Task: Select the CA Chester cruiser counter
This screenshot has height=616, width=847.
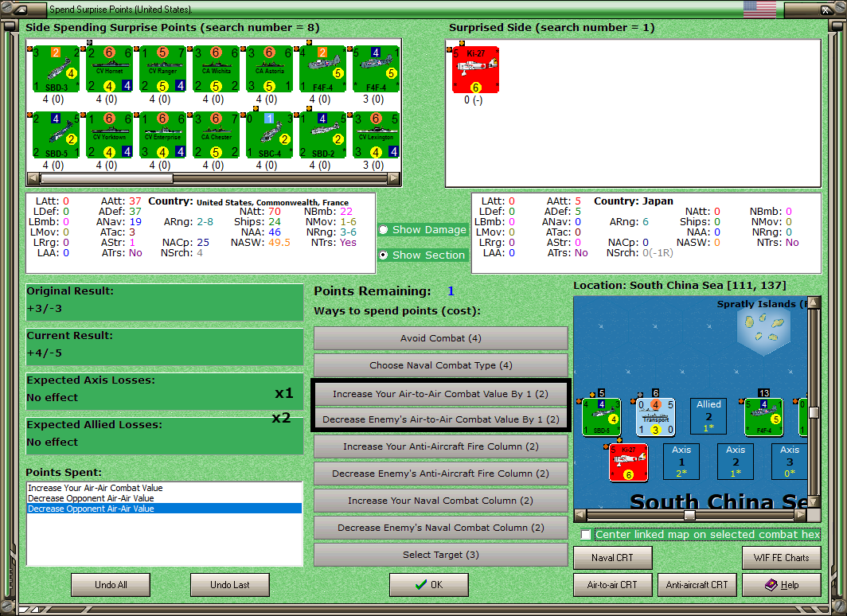Action: [217, 135]
